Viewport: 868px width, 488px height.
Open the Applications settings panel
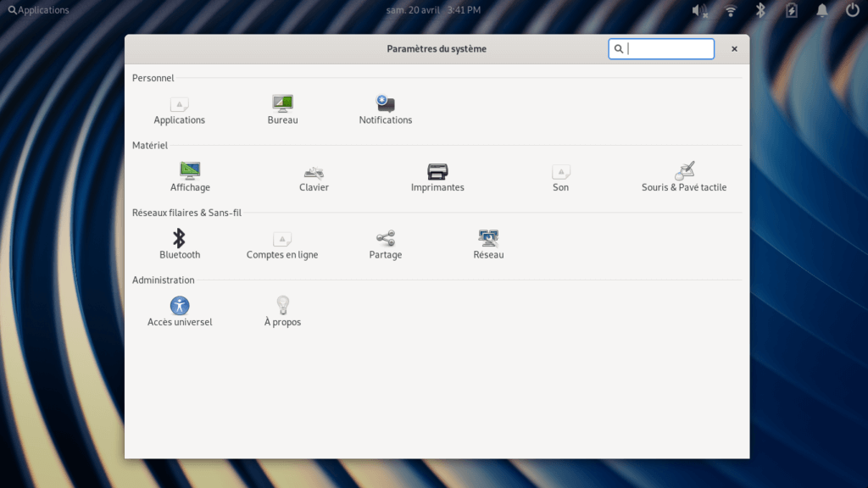coord(179,111)
